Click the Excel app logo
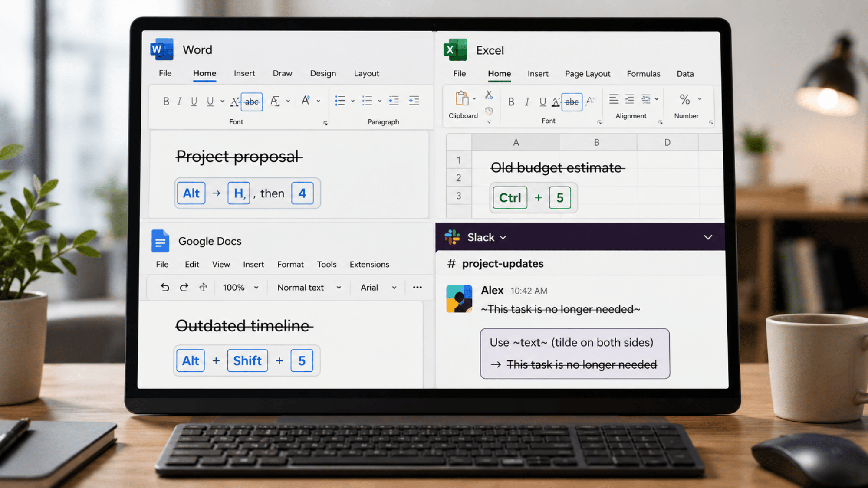 tap(455, 49)
